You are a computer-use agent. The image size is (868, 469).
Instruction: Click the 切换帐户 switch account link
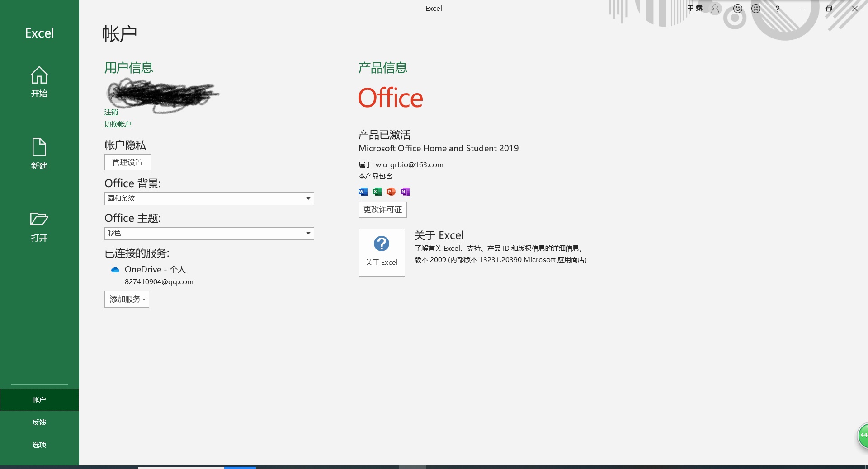click(x=118, y=124)
